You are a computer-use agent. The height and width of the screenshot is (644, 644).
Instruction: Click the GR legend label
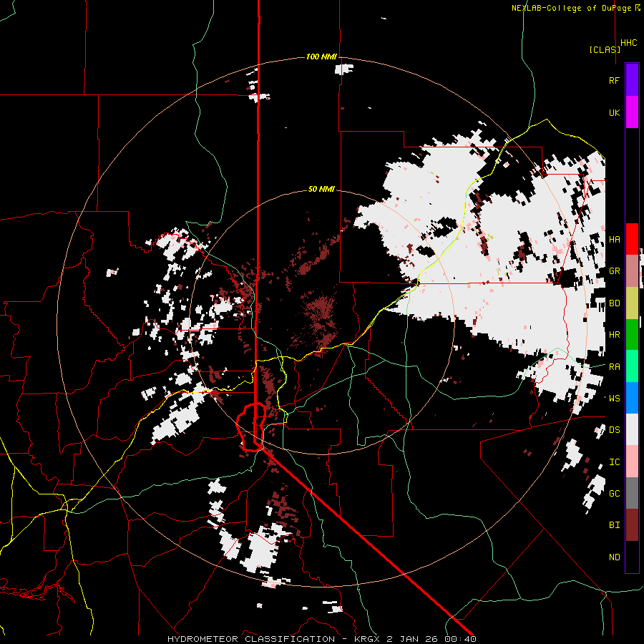[615, 271]
